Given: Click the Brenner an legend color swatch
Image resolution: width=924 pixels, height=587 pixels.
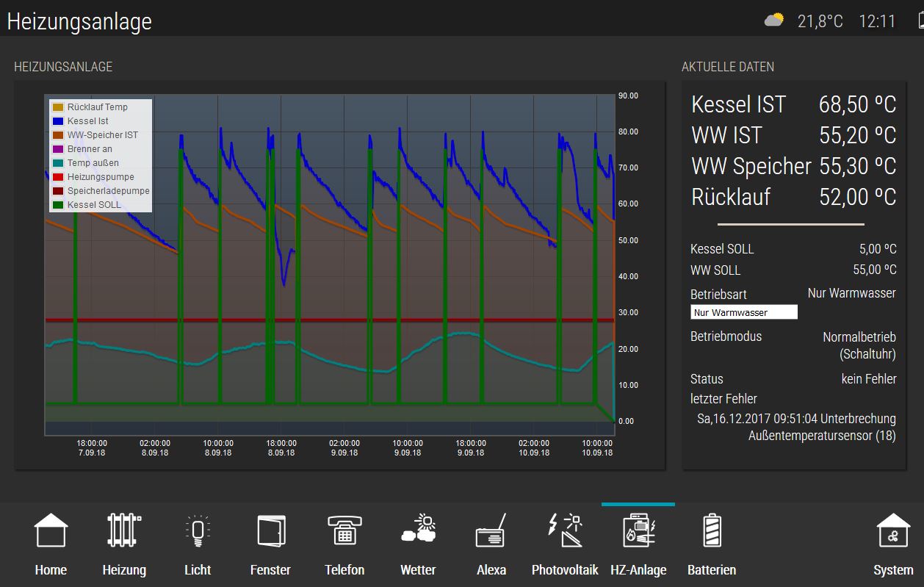Looking at the screenshot, I should (58, 149).
